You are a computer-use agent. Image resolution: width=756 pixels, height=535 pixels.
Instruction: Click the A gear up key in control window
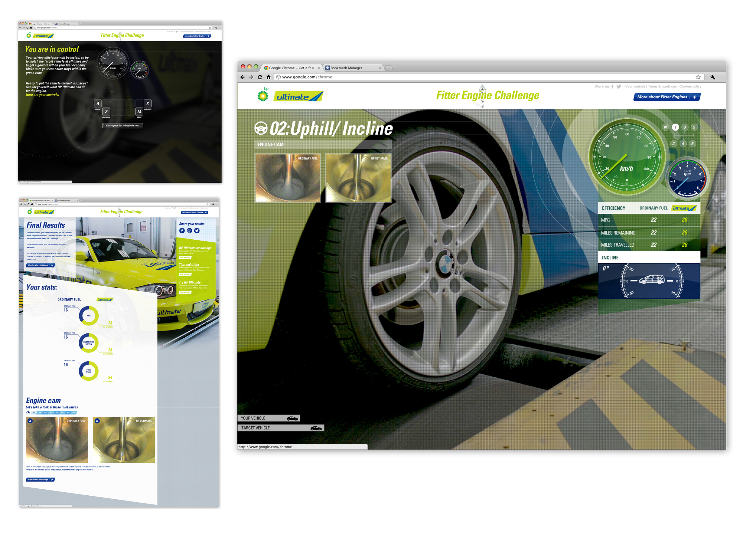pos(98,103)
